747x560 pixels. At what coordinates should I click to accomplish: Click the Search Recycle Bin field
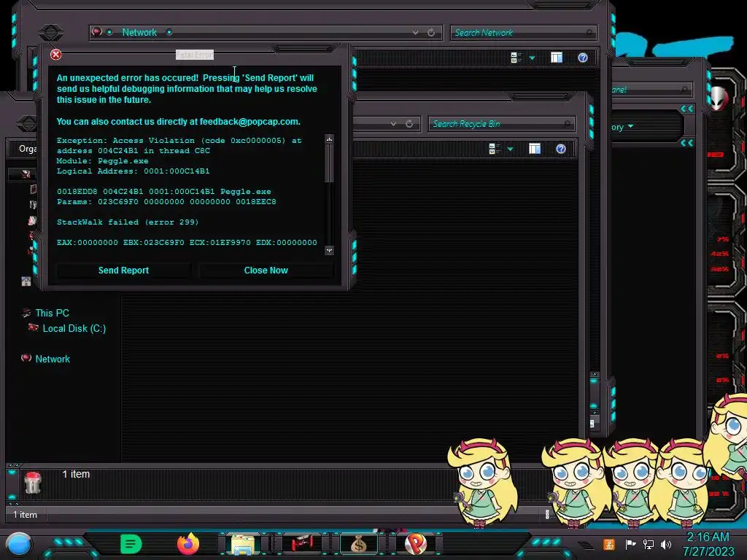point(501,124)
